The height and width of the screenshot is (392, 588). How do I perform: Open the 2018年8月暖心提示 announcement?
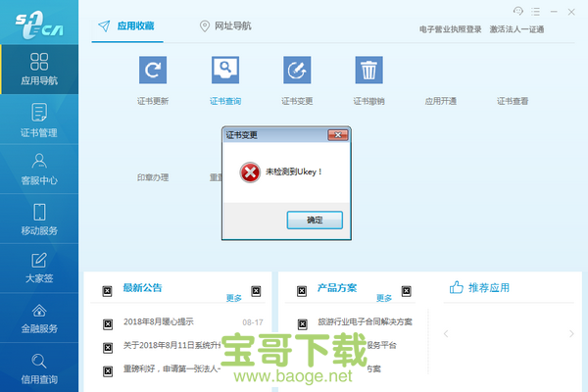[x=159, y=321]
